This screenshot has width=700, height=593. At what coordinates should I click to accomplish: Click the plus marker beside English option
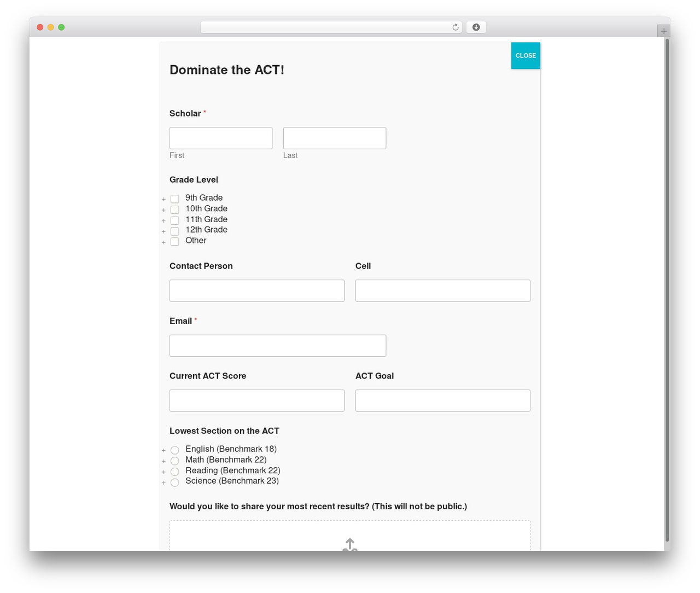164,451
